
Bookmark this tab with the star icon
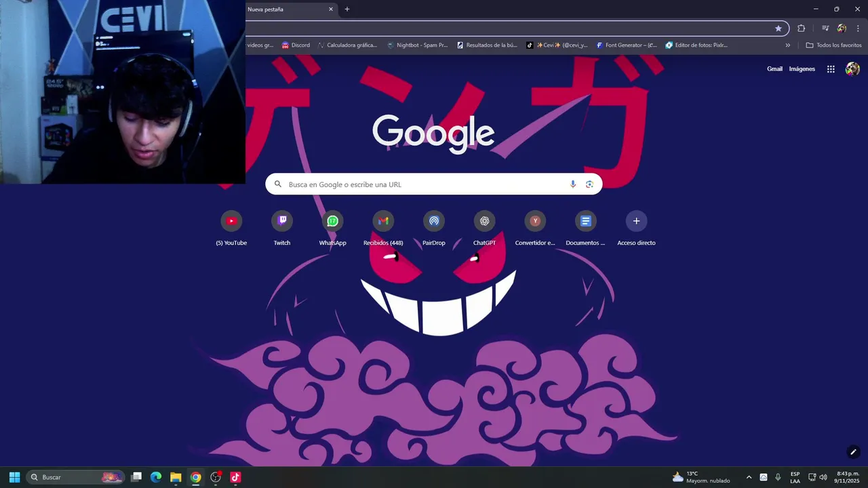point(778,28)
